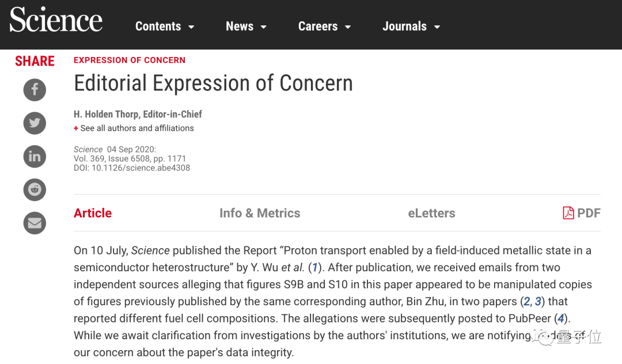Open the PDF document icon
Viewport: 622px width, 364px height.
[568, 213]
